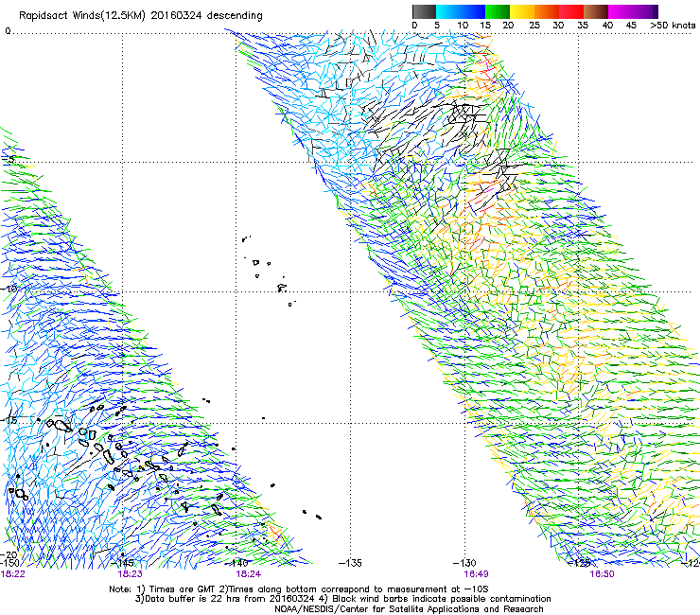The width and height of the screenshot is (700, 615).
Task: Click the longitude axis label '-125'
Action: [579, 563]
